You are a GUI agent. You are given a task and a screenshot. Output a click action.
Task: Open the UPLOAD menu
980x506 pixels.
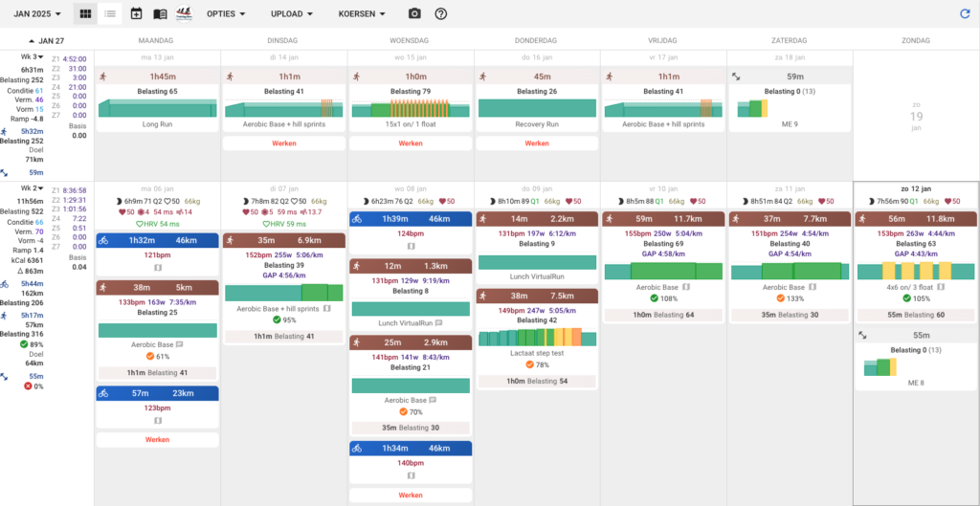coord(292,14)
